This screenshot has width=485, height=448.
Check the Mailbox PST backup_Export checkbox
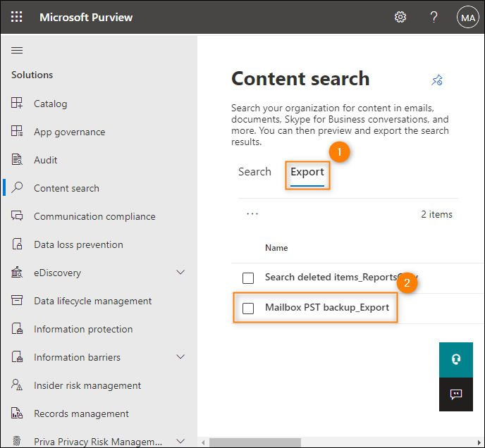pyautogui.click(x=248, y=309)
